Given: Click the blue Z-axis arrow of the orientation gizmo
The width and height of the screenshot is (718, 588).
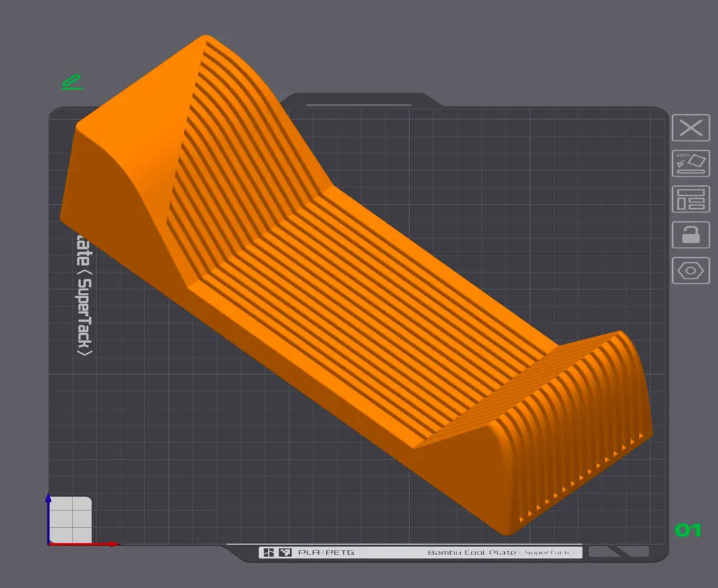Looking at the screenshot, I should point(48,503).
